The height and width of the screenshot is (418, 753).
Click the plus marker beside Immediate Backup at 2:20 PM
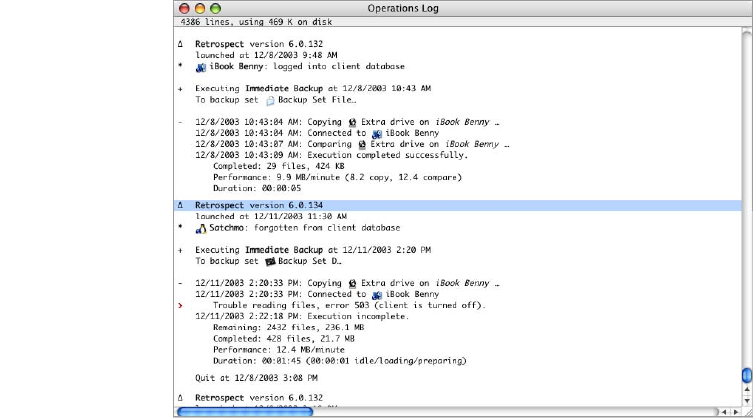coord(181,250)
